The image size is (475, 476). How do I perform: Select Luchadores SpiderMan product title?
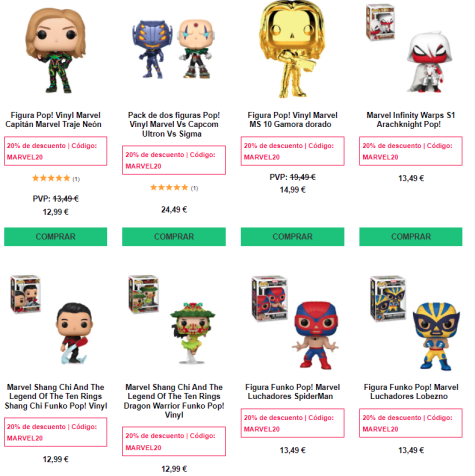click(x=292, y=392)
